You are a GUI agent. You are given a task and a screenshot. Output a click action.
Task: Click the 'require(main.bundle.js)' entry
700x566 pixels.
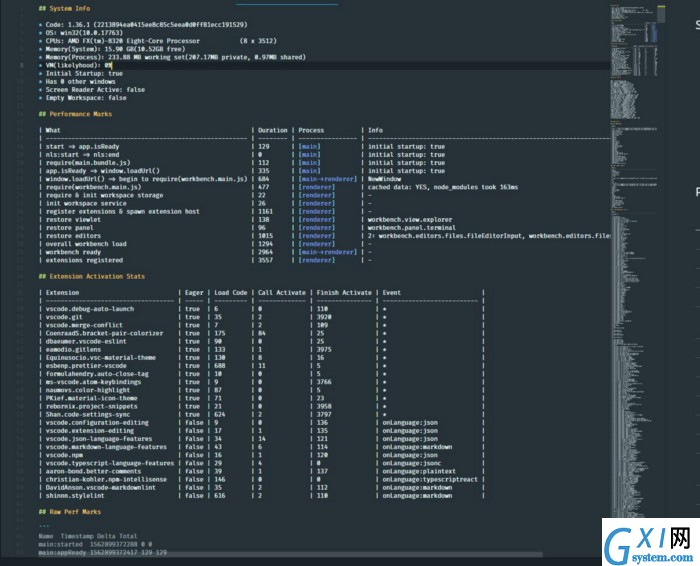88,162
